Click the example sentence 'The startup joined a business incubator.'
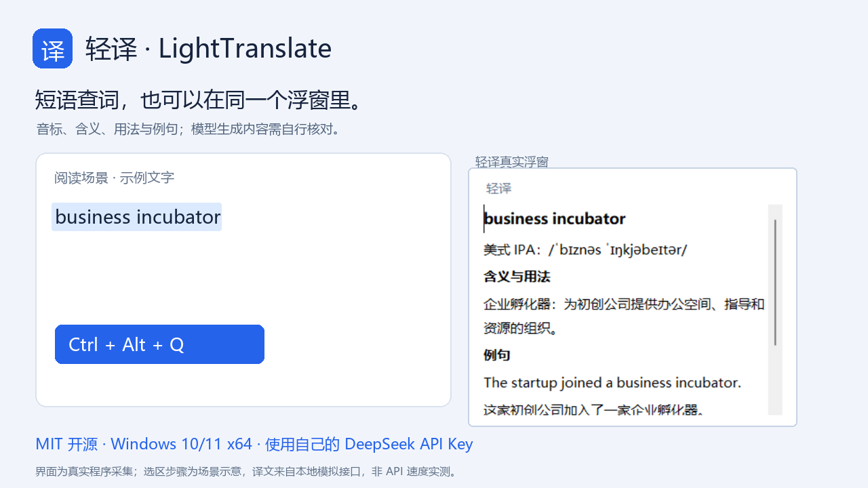 click(x=612, y=382)
